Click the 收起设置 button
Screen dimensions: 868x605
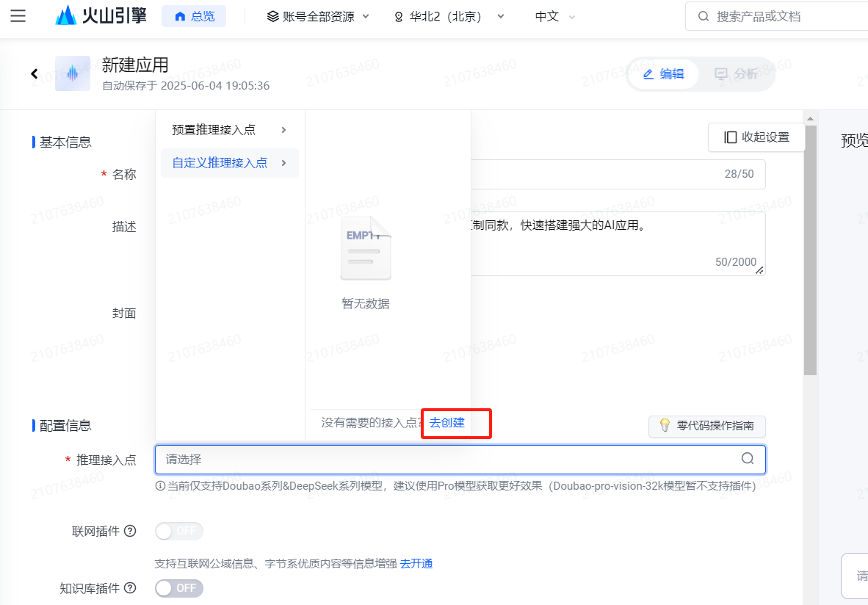coord(756,137)
